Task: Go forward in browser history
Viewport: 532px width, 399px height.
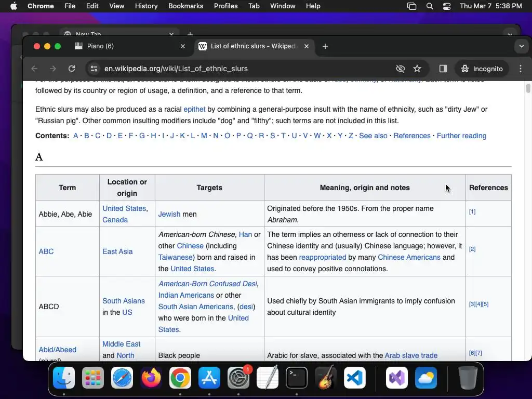Action: click(x=53, y=69)
